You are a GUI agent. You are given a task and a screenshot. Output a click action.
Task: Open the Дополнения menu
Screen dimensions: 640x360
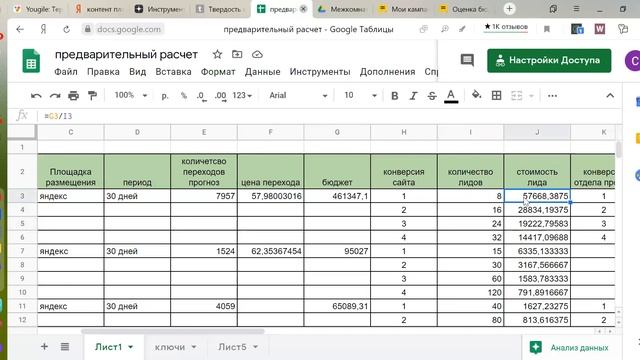tap(387, 72)
